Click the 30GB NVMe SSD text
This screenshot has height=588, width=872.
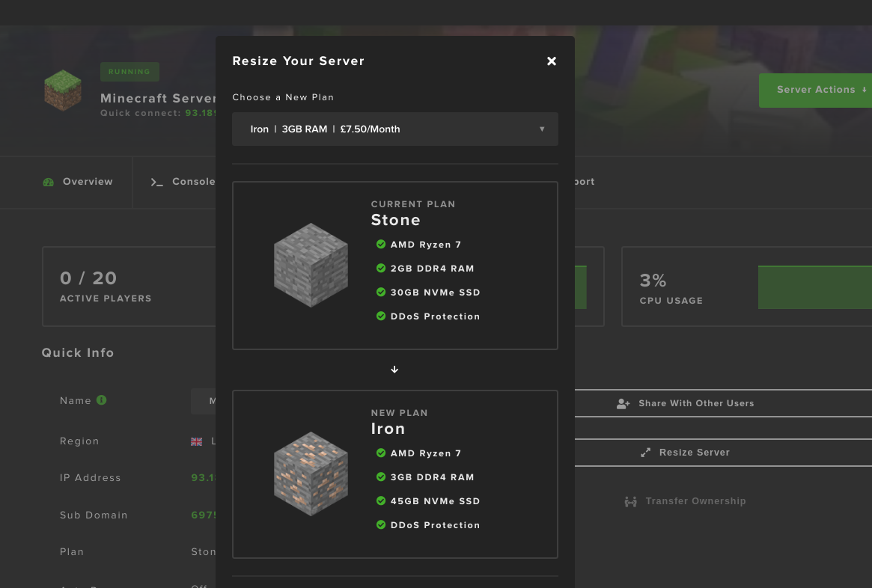click(x=435, y=293)
